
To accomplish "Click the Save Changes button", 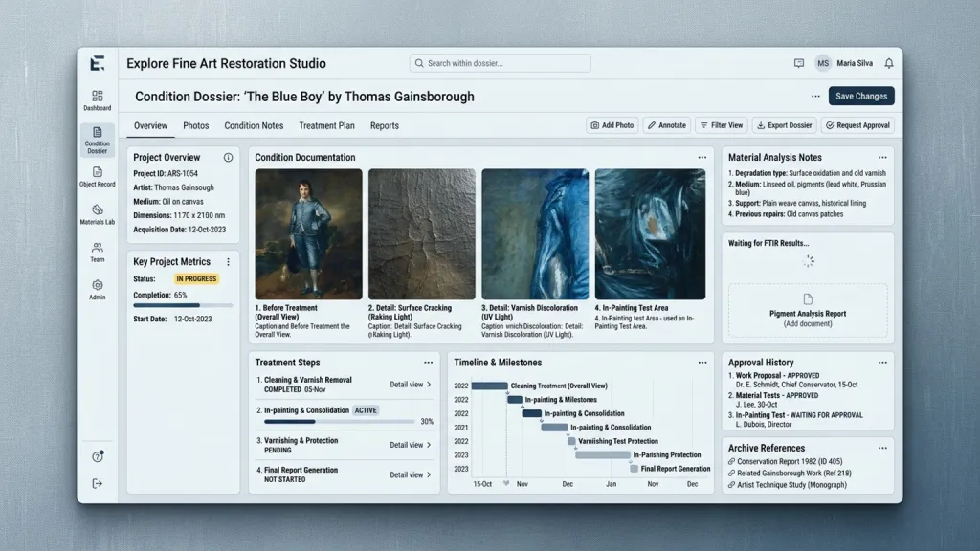I will click(861, 97).
